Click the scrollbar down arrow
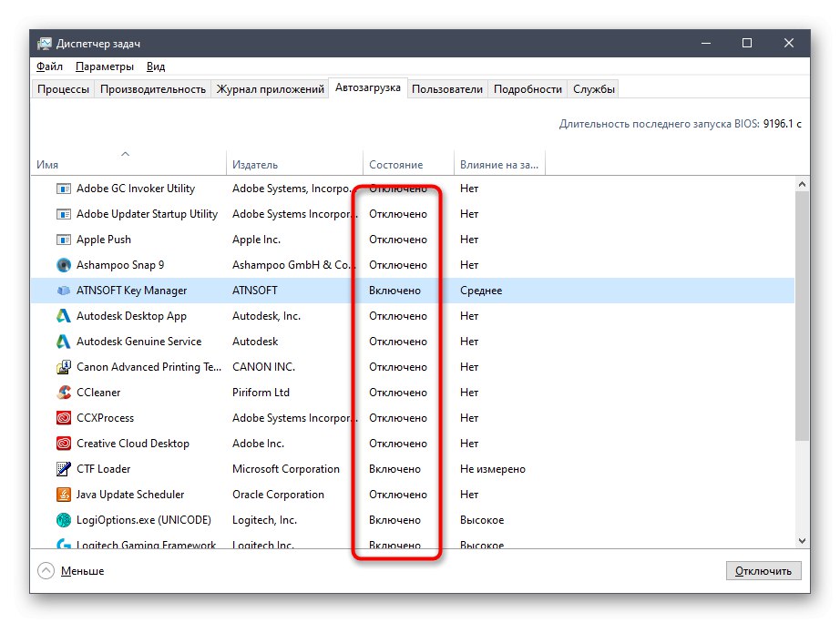This screenshot has height=623, width=840. click(x=802, y=541)
